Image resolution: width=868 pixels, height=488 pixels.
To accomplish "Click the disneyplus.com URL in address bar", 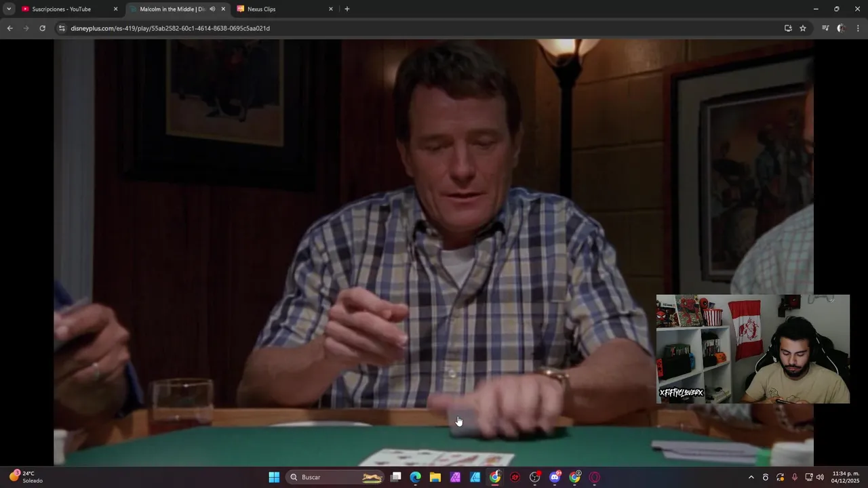I will pyautogui.click(x=170, y=28).
